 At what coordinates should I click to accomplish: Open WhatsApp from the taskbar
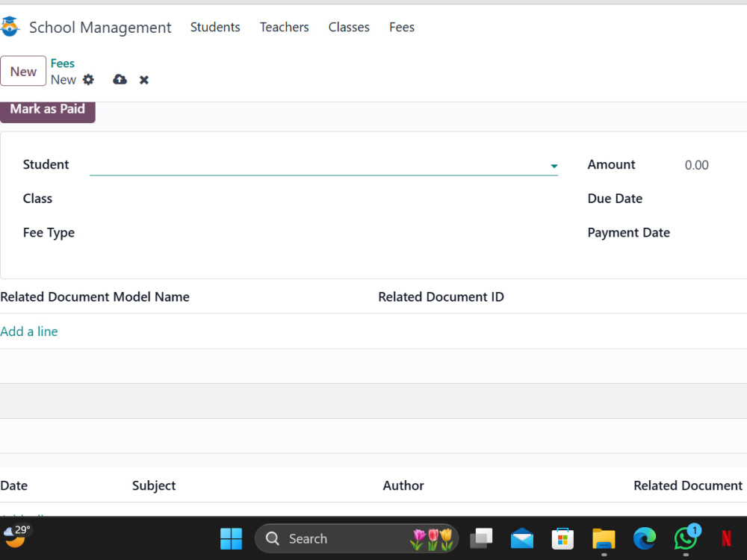point(686,538)
